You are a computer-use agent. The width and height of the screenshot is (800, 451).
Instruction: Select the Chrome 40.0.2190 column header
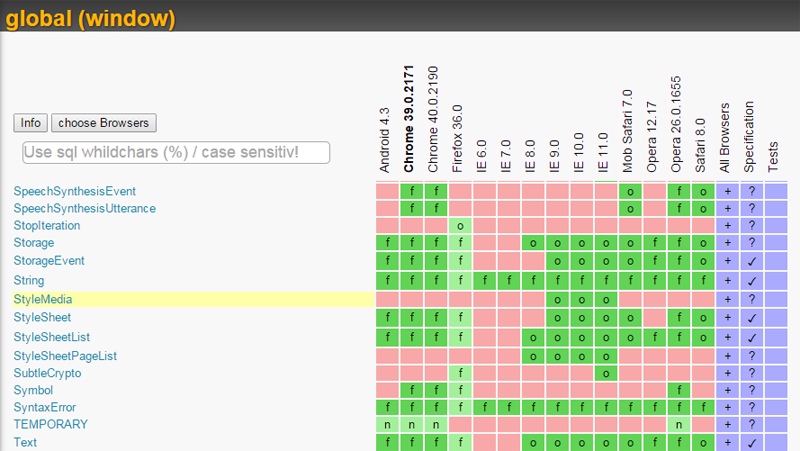pos(433,119)
